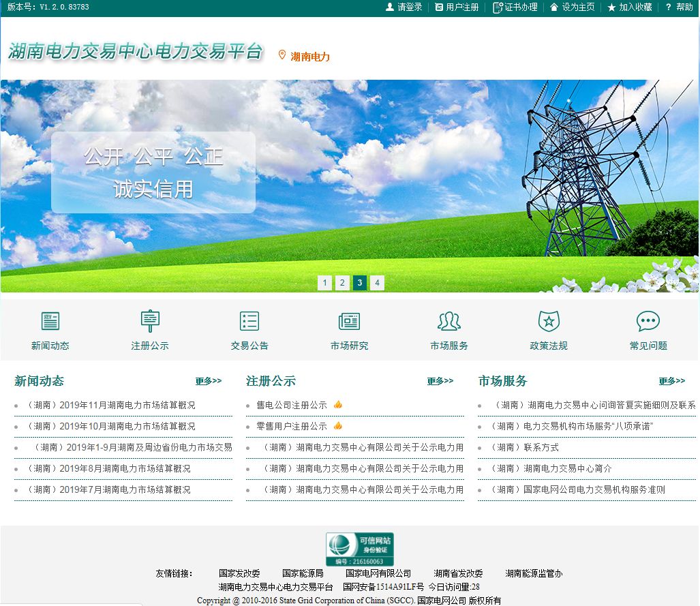Open the 零售用户注册公示 link

pyautogui.click(x=292, y=426)
